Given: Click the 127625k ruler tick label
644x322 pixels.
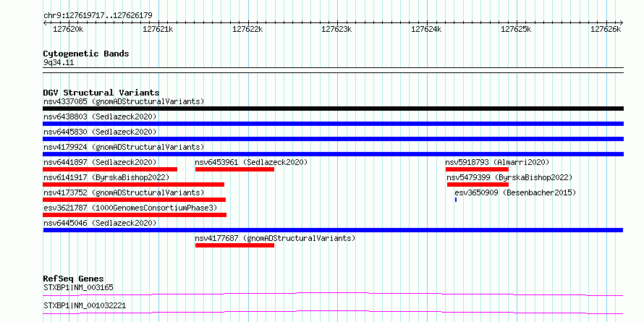Looking at the screenshot, I should click(516, 29).
